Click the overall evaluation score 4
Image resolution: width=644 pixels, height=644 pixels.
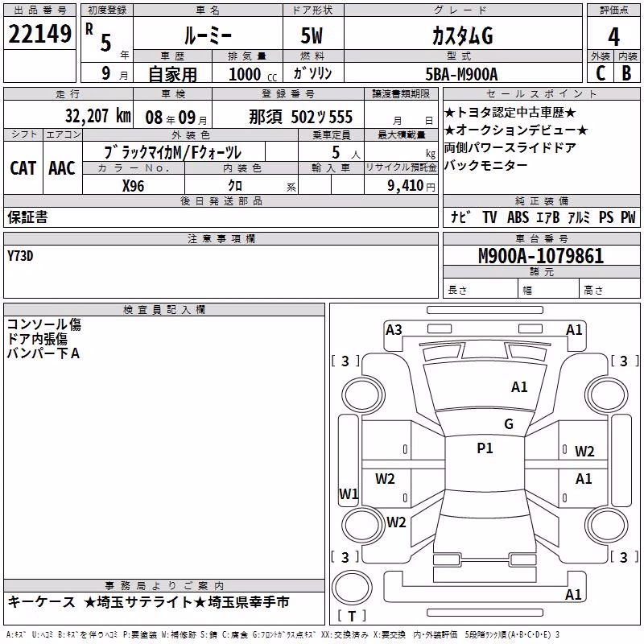tap(613, 37)
